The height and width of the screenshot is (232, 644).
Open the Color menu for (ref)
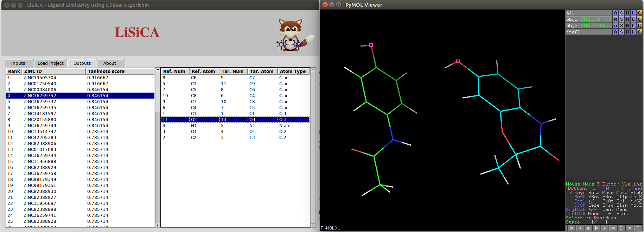click(639, 32)
